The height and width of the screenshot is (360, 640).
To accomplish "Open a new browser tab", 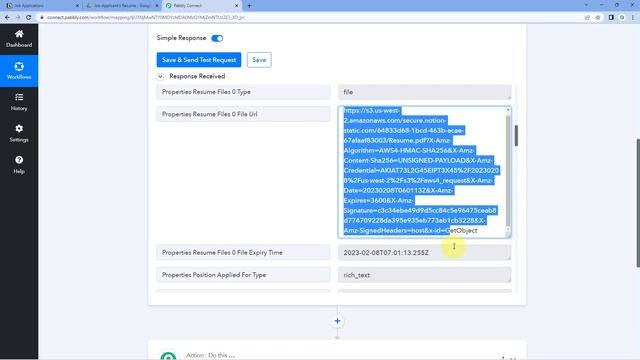I will (x=249, y=6).
